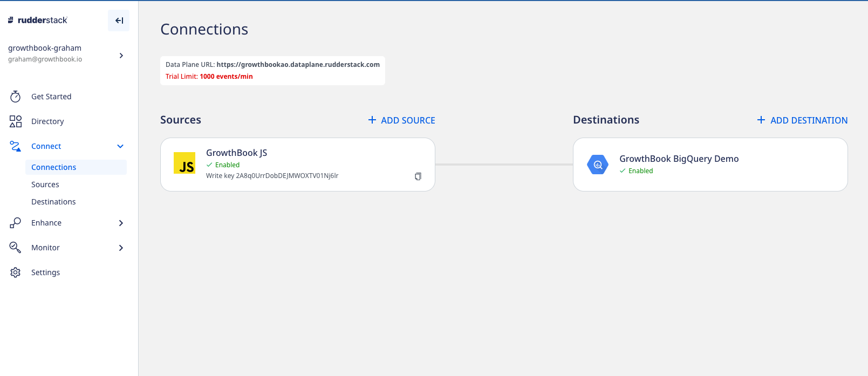
Task: Click the Enhance icon in sidebar
Action: point(15,223)
